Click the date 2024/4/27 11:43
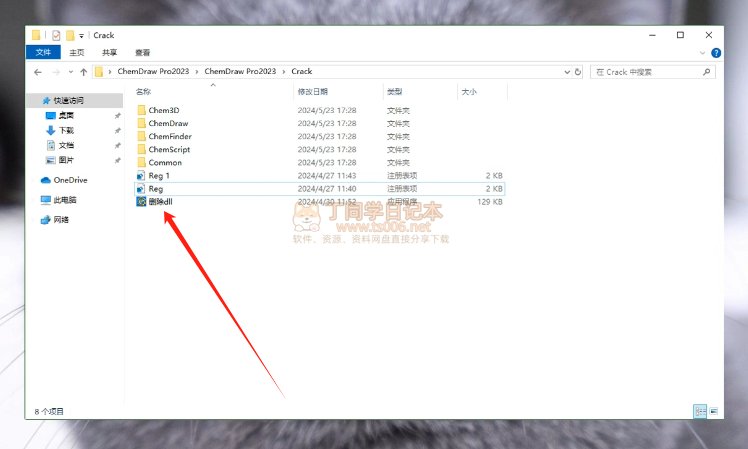The height and width of the screenshot is (449, 748). pyautogui.click(x=327, y=176)
